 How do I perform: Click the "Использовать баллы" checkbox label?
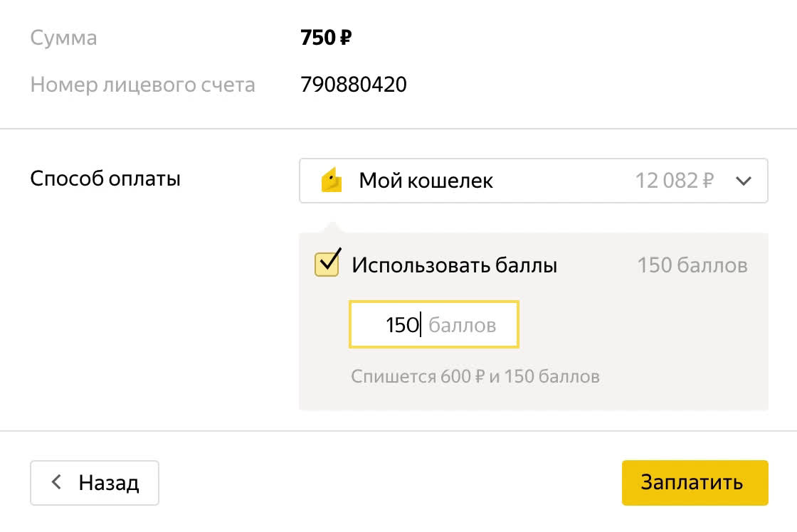pyautogui.click(x=454, y=265)
